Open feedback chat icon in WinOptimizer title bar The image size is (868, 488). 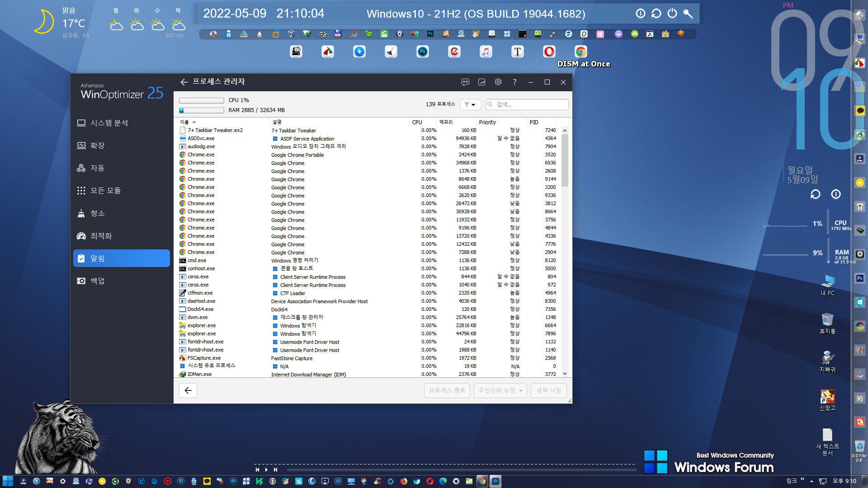[465, 82]
